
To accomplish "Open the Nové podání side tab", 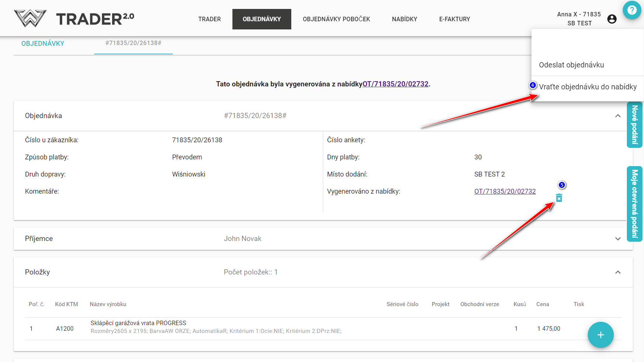I will pyautogui.click(x=634, y=125).
